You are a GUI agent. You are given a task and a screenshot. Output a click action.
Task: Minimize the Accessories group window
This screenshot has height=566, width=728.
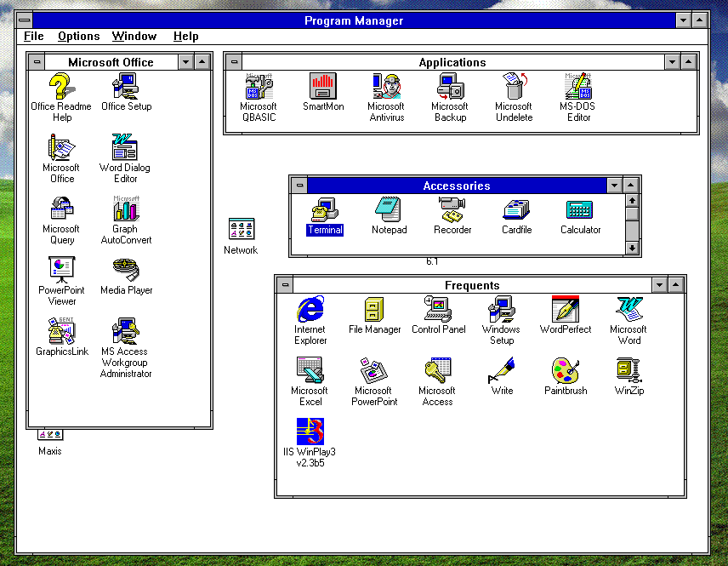pos(615,186)
